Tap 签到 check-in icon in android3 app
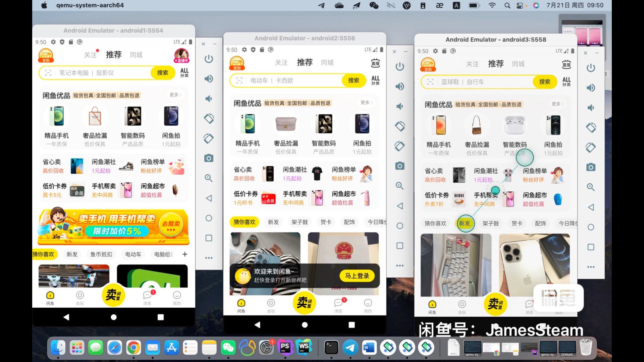This screenshot has height=362, width=644. click(428, 64)
